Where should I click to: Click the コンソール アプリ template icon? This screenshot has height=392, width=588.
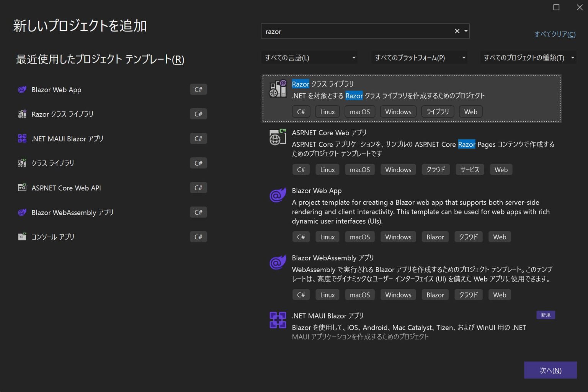(x=22, y=237)
